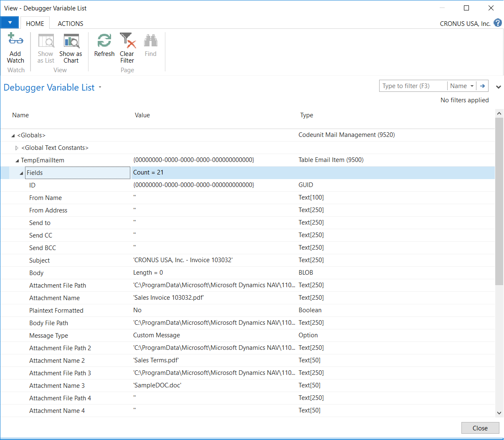This screenshot has width=504, height=440.
Task: Expand the filter pane chevron
Action: point(498,87)
